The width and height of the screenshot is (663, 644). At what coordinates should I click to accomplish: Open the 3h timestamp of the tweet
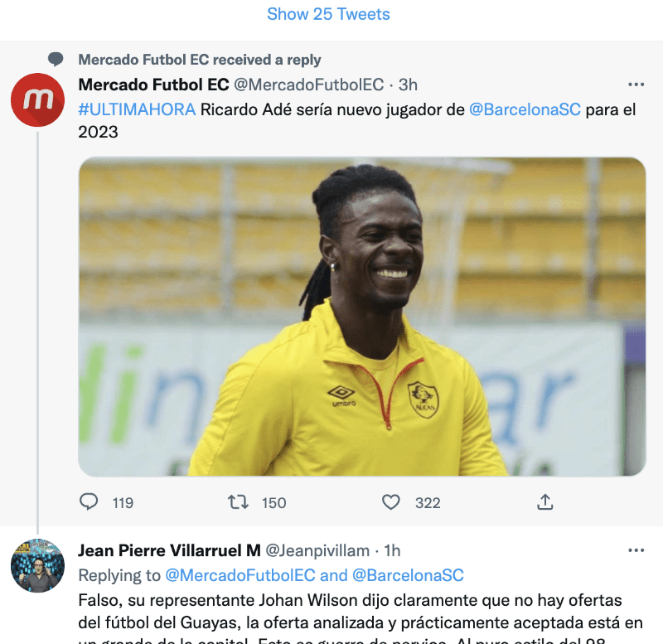pyautogui.click(x=408, y=85)
